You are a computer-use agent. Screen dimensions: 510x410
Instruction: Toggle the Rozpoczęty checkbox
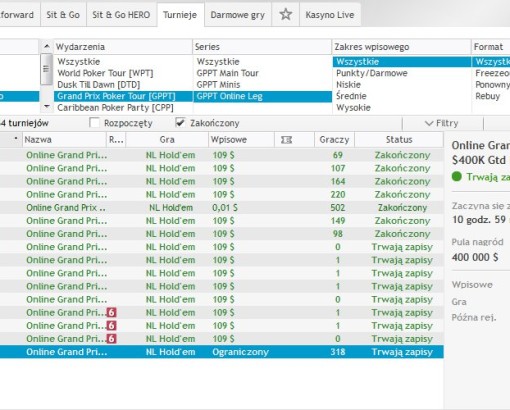94,123
